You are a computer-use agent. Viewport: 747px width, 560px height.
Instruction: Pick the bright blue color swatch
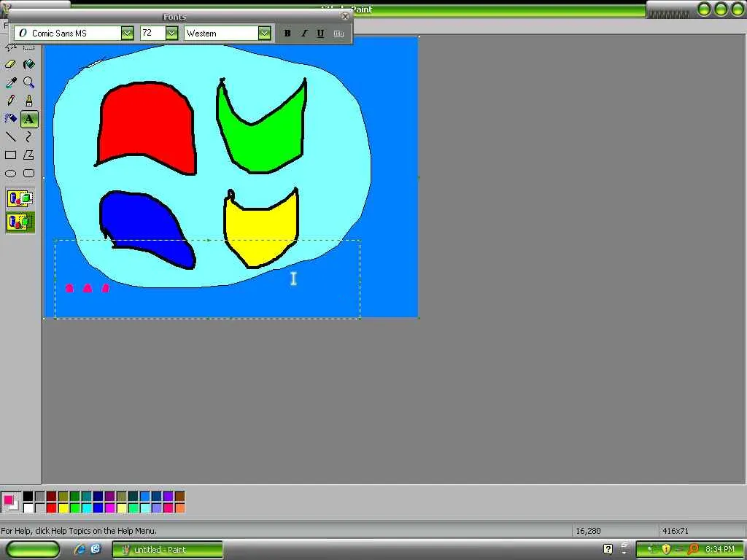pyautogui.click(x=98, y=508)
